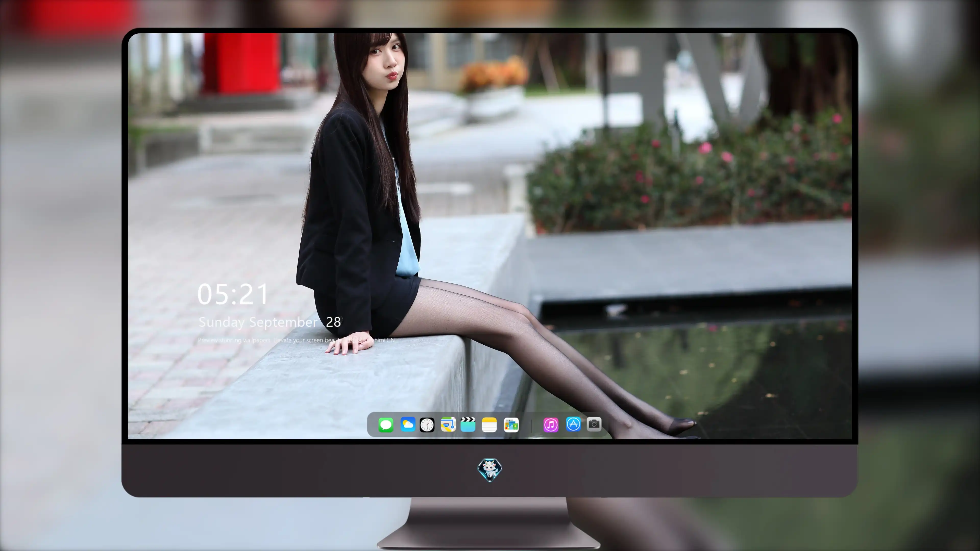Open the Clock app in the dock

[x=427, y=425]
